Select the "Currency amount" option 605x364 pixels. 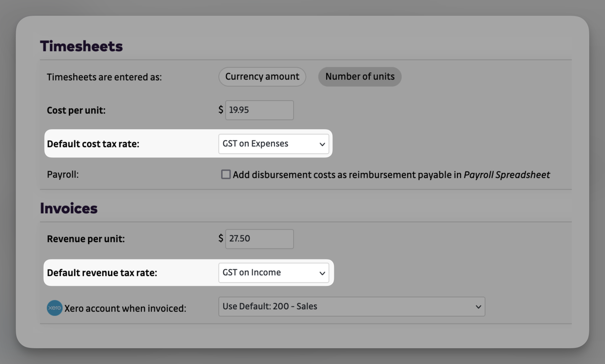[x=262, y=76]
